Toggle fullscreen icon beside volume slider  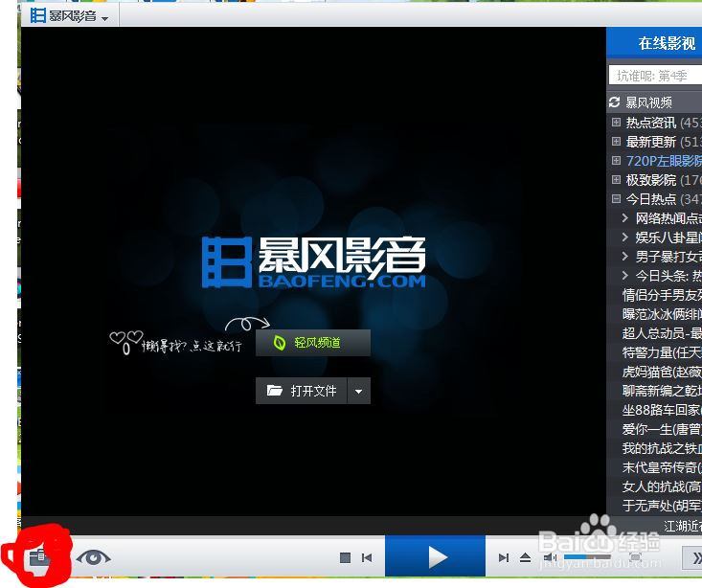point(635,557)
